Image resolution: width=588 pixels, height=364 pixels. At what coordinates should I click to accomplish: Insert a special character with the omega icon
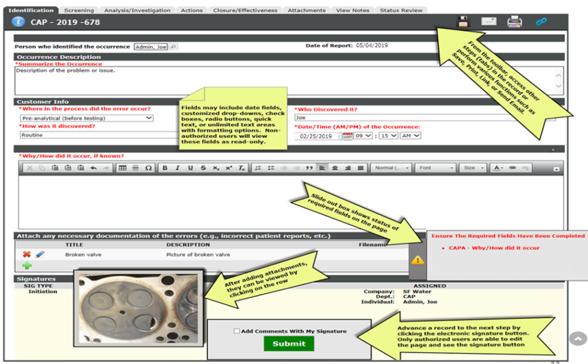pyautogui.click(x=149, y=167)
